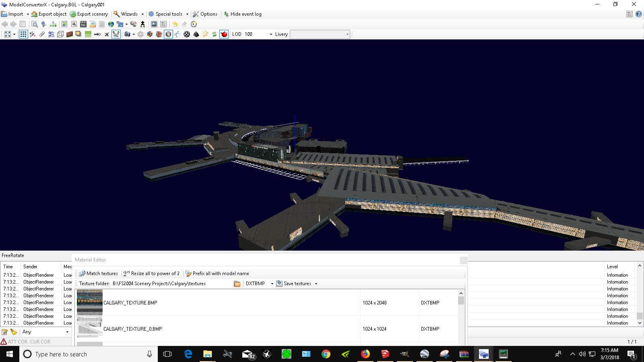Image resolution: width=644 pixels, height=362 pixels.
Task: Click the wireframe cube icon
Action: [x=60, y=35]
